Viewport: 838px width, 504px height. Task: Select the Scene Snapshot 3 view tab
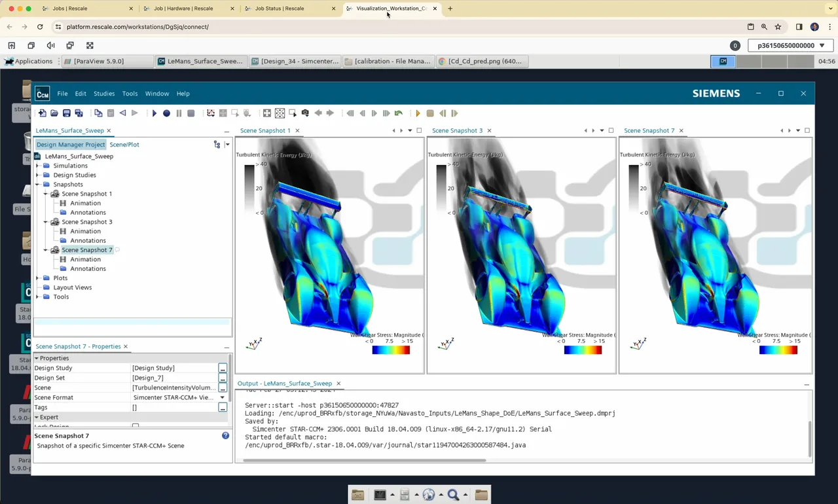[x=457, y=130]
